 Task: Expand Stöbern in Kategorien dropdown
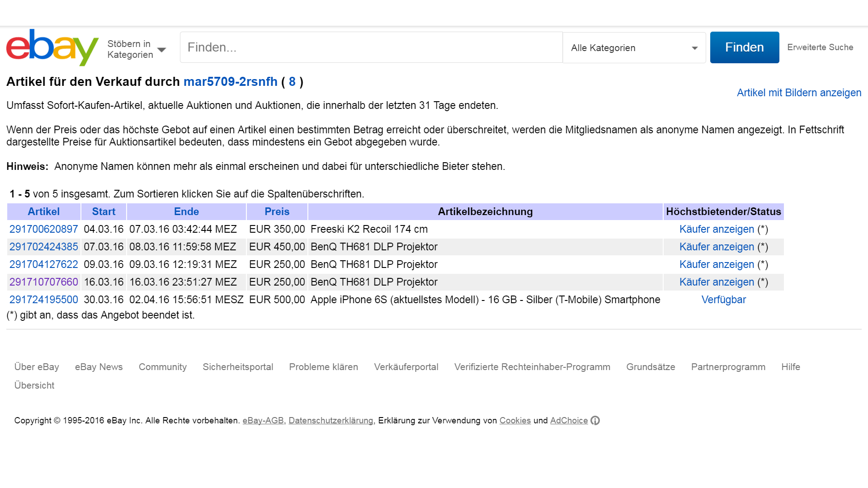pyautogui.click(x=137, y=49)
